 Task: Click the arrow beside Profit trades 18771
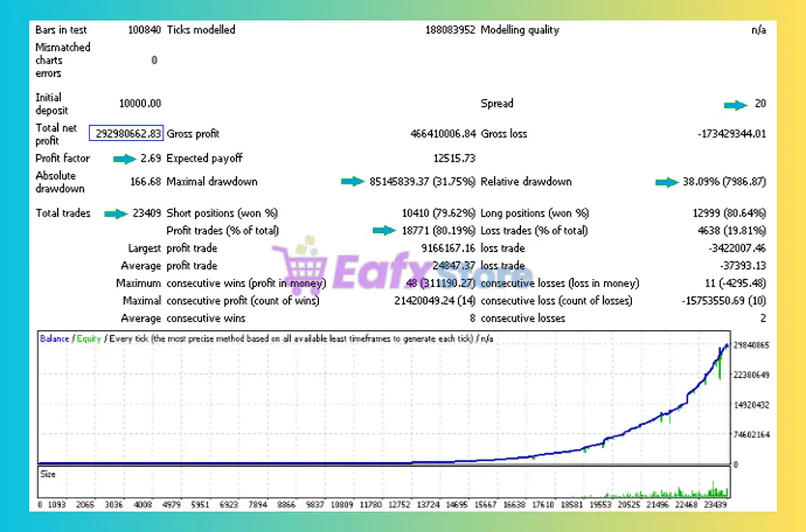[x=384, y=231]
